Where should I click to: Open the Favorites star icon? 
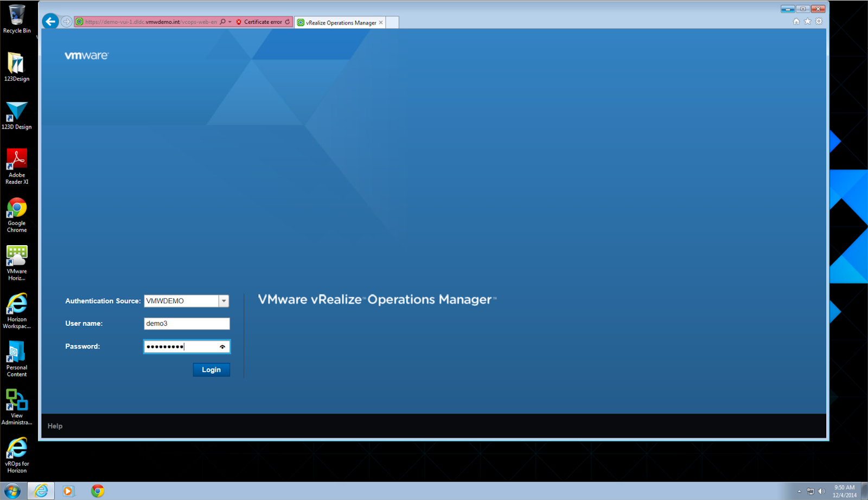click(x=808, y=22)
